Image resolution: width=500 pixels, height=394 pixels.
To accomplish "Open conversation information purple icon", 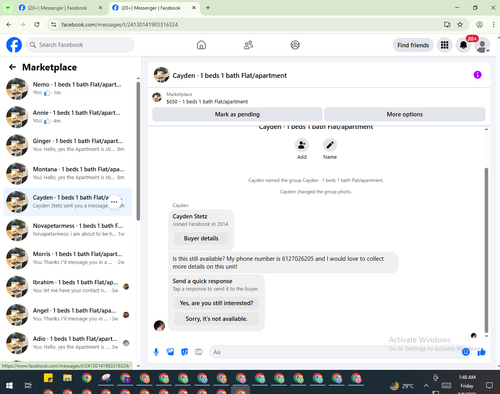I will coord(477,75).
